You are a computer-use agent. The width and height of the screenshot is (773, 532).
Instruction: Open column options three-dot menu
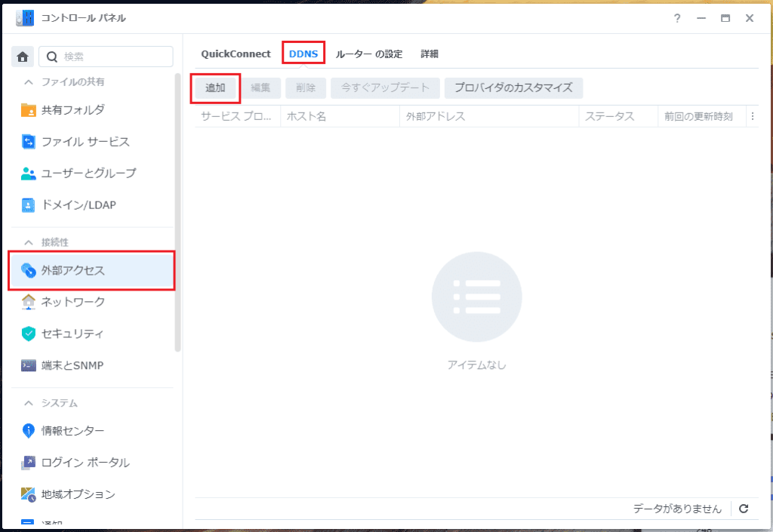(x=753, y=117)
